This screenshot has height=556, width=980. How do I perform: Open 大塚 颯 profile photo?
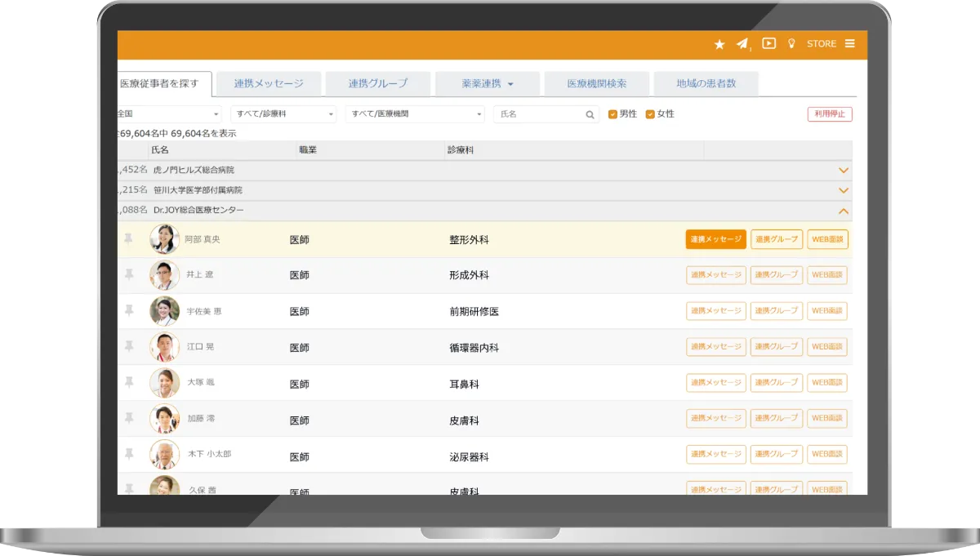click(x=164, y=383)
